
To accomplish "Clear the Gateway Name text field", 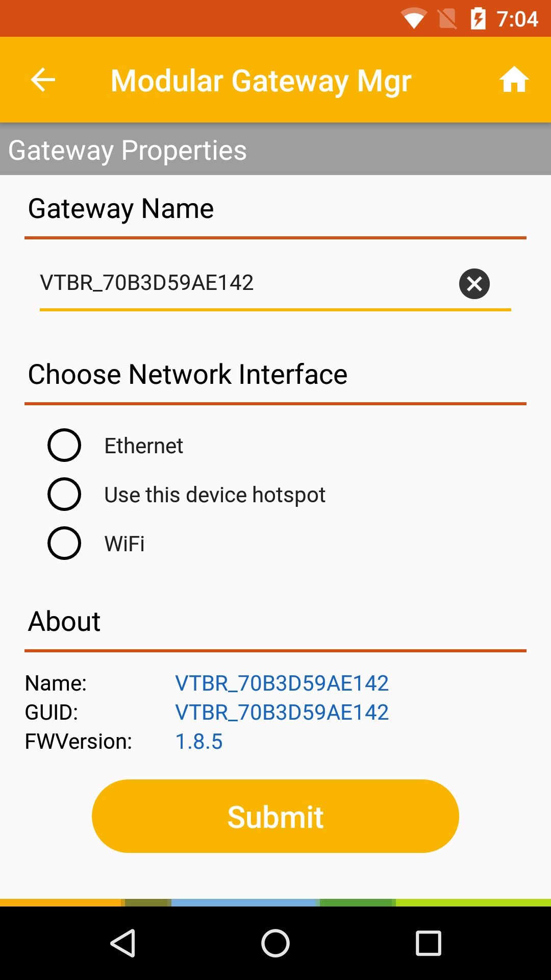I will click(474, 284).
